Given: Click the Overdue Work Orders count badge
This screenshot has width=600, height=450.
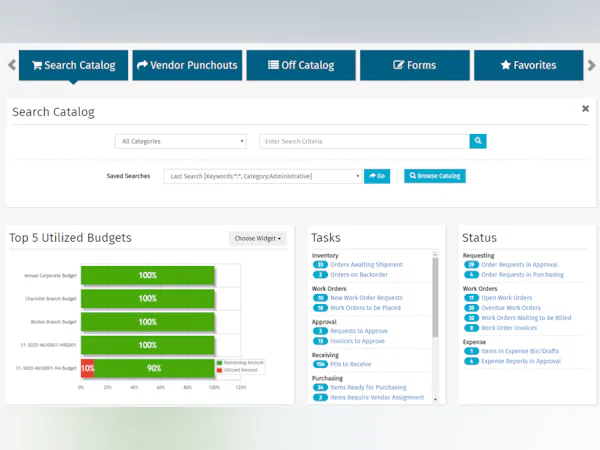Looking at the screenshot, I should pyautogui.click(x=471, y=308).
